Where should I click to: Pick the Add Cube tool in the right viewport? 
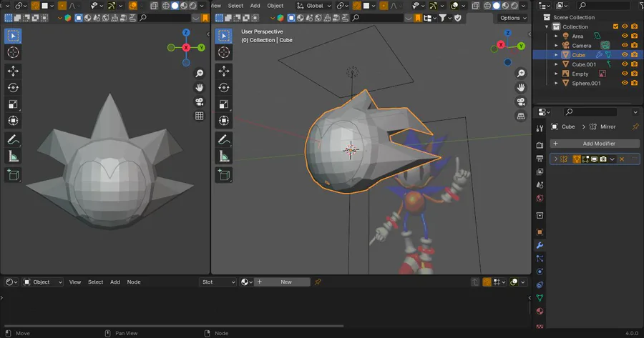tap(224, 175)
